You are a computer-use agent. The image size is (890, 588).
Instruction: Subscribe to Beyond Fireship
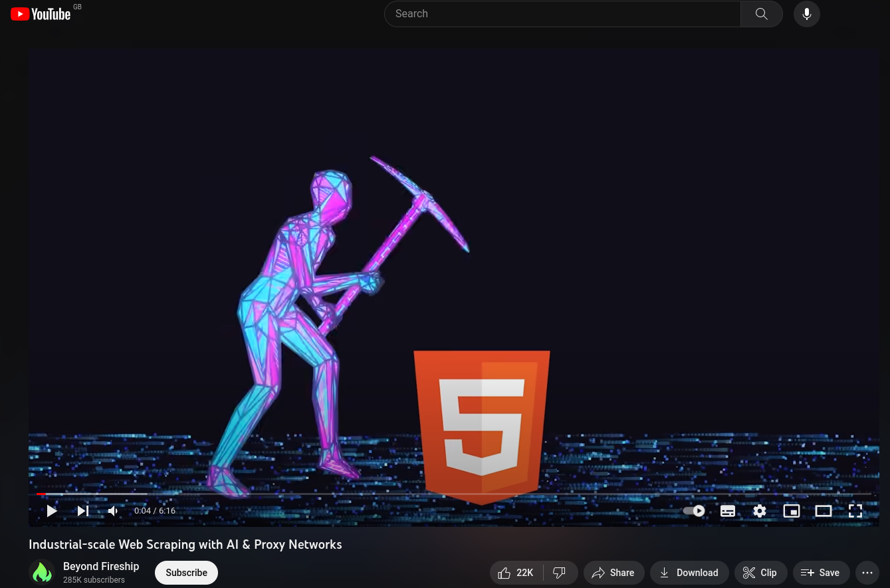(x=186, y=573)
